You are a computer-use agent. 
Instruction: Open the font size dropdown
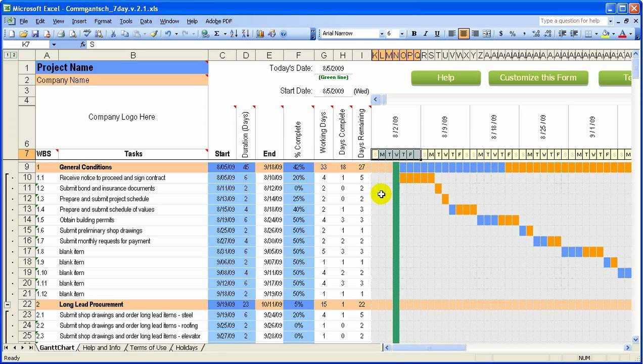pyautogui.click(x=402, y=33)
